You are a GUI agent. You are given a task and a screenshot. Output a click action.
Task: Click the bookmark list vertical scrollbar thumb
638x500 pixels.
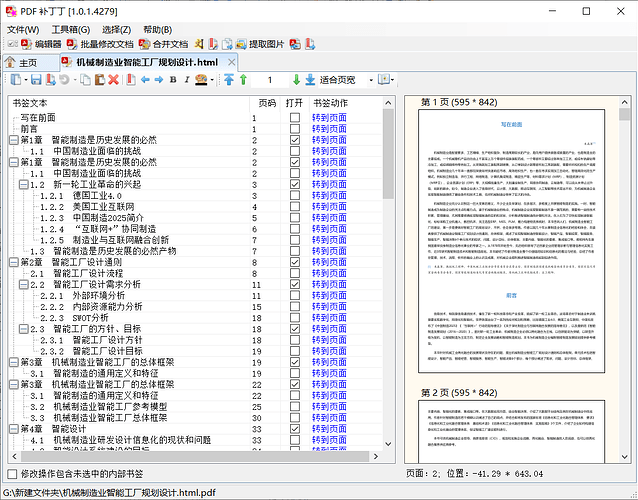coord(388,154)
